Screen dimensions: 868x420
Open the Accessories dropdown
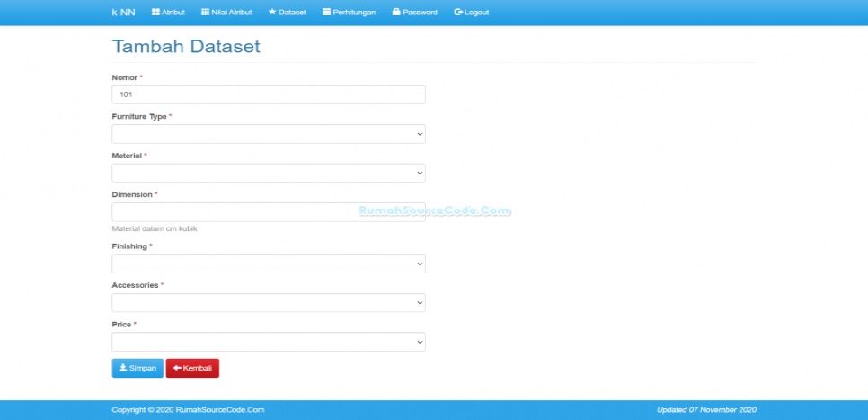pyautogui.click(x=269, y=302)
